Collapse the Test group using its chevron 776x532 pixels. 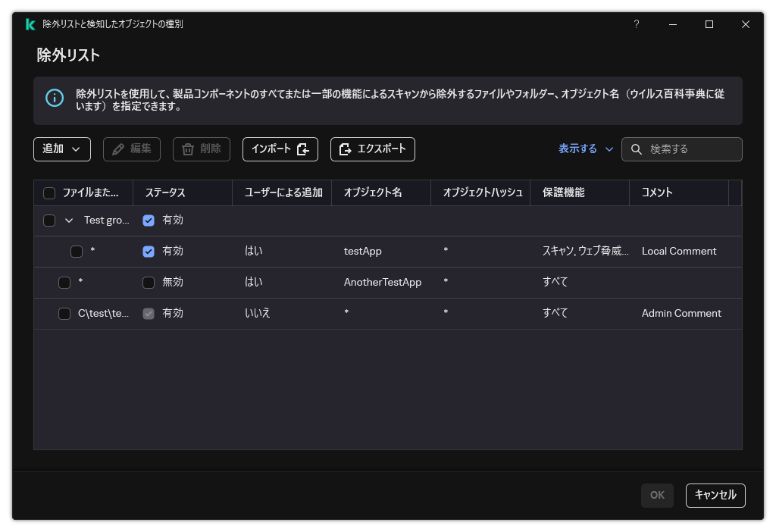[67, 220]
